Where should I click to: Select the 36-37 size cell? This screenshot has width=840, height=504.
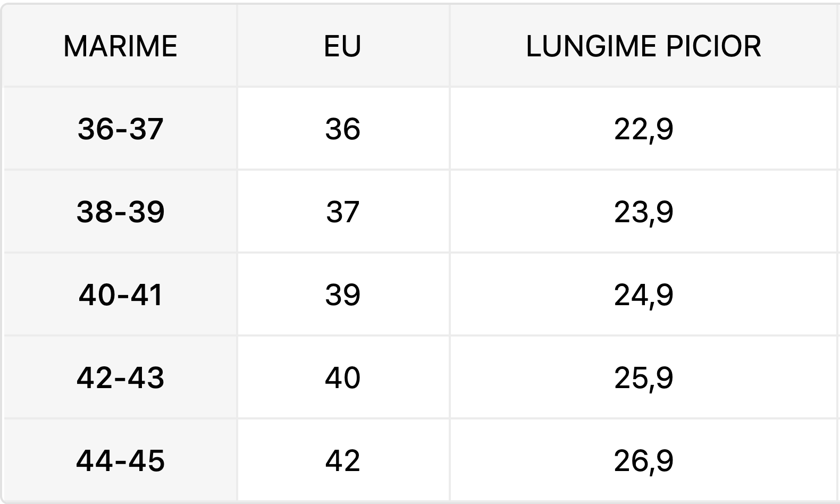[x=120, y=129]
